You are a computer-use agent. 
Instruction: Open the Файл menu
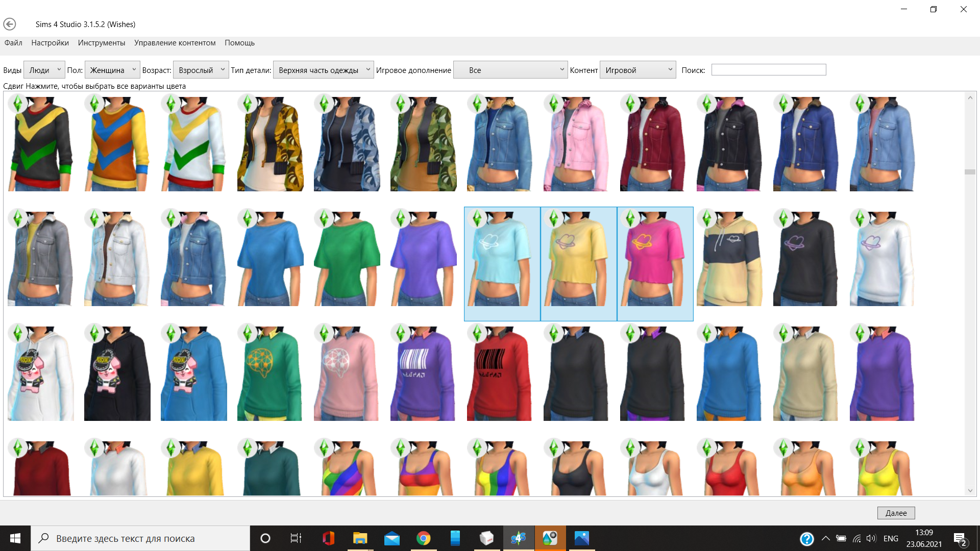(13, 43)
